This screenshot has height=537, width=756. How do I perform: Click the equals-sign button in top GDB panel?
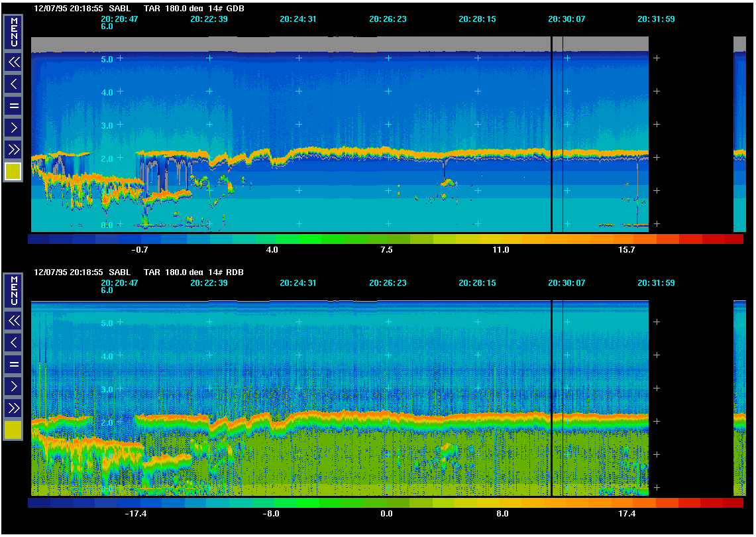[x=13, y=105]
